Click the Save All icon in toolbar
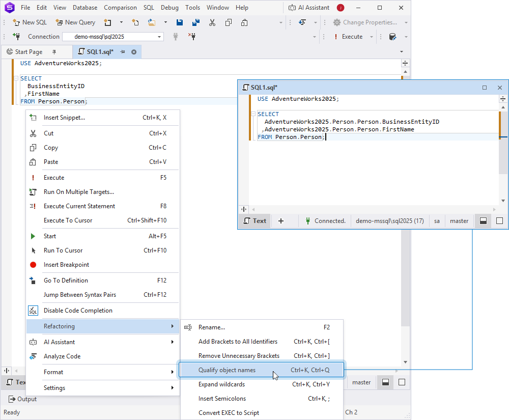 pos(196,22)
